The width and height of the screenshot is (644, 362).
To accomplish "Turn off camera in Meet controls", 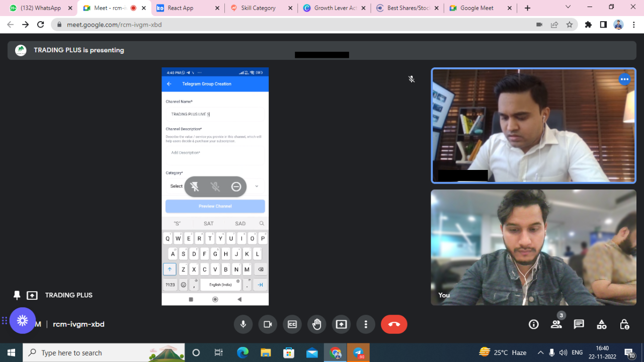I will click(268, 324).
